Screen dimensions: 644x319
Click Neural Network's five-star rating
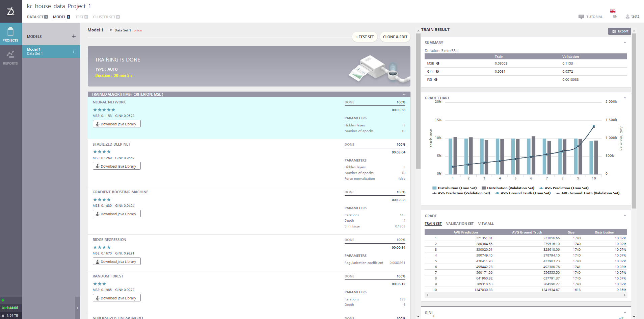[104, 109]
